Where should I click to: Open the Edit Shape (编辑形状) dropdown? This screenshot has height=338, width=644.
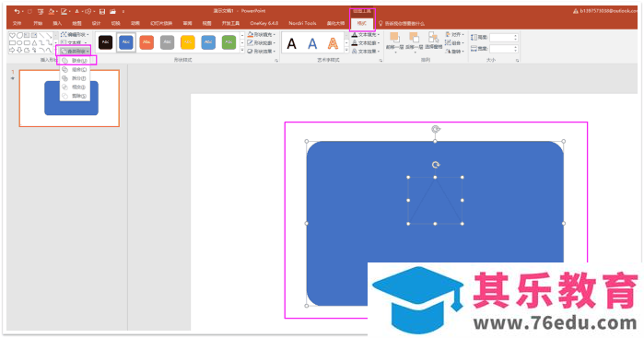[74, 35]
